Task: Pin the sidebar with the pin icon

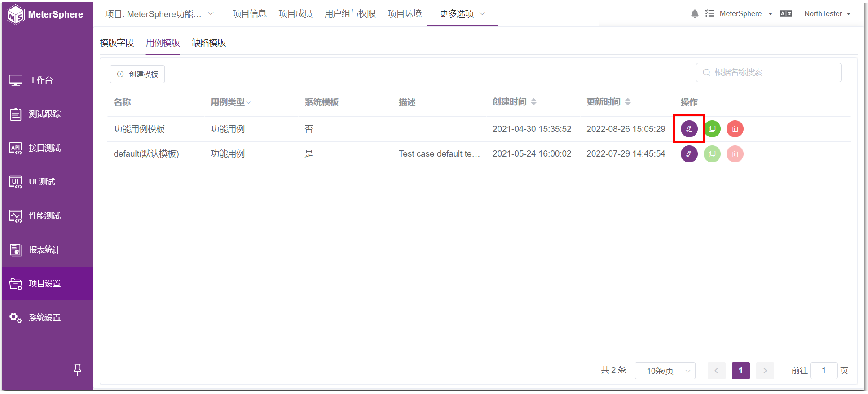Action: [x=77, y=369]
